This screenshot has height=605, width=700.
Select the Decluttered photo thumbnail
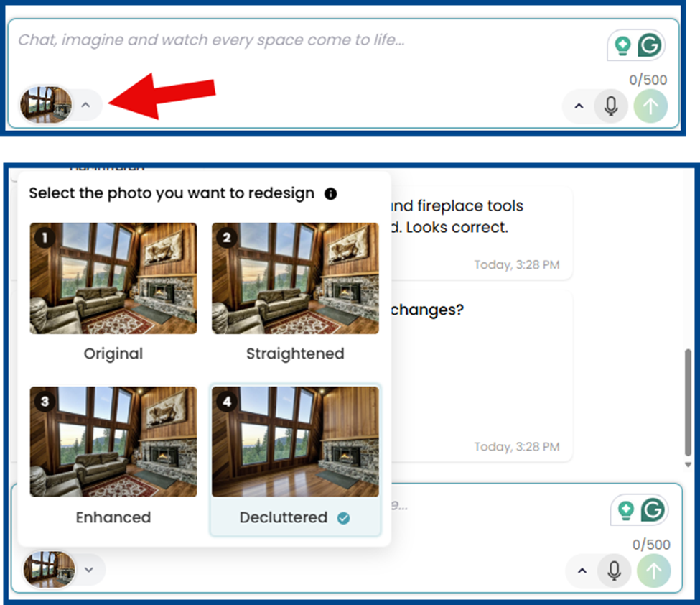[295, 442]
